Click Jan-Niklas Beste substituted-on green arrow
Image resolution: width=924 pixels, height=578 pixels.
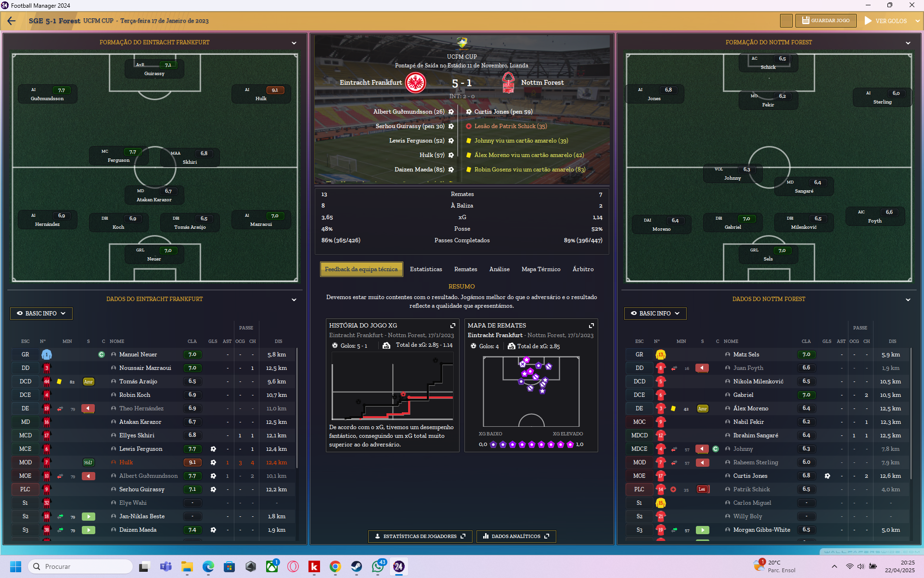[x=88, y=516]
